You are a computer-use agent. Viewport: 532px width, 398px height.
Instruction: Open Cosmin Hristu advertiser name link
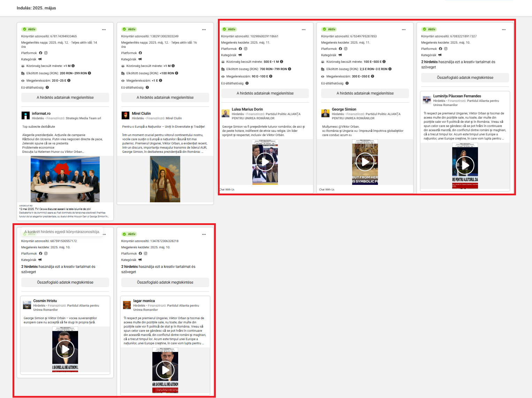[x=45, y=301]
